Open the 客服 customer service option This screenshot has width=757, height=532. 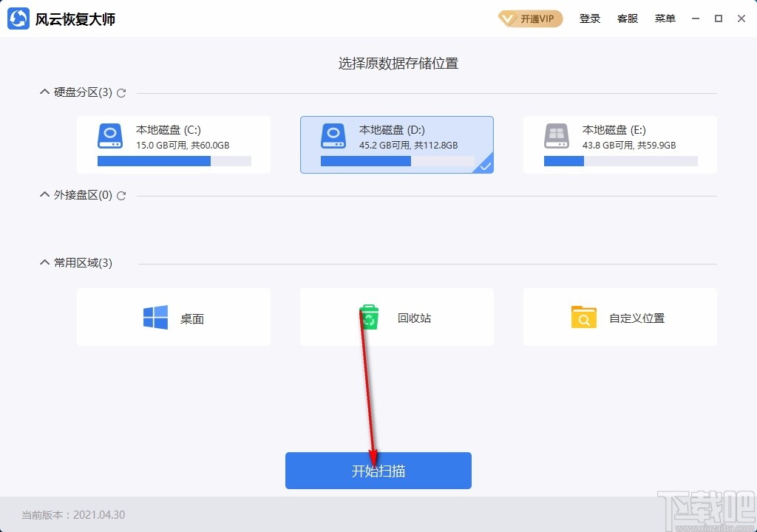click(627, 18)
